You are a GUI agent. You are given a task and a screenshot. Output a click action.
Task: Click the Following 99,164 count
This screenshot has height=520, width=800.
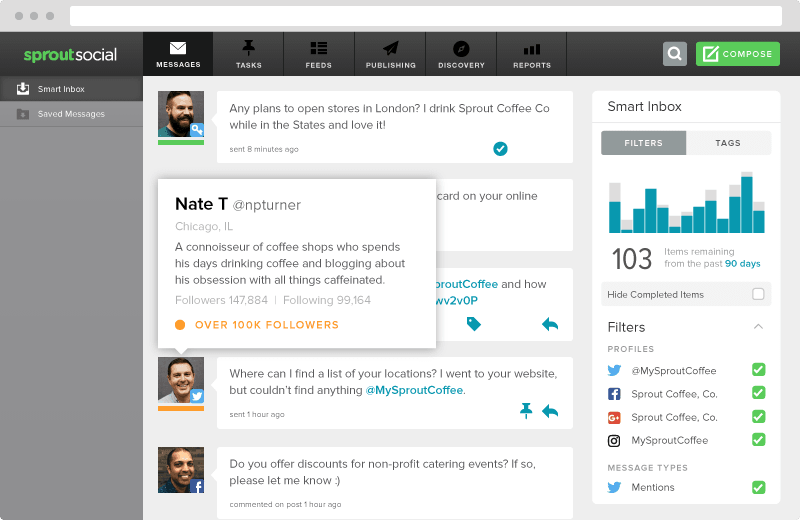tap(327, 300)
